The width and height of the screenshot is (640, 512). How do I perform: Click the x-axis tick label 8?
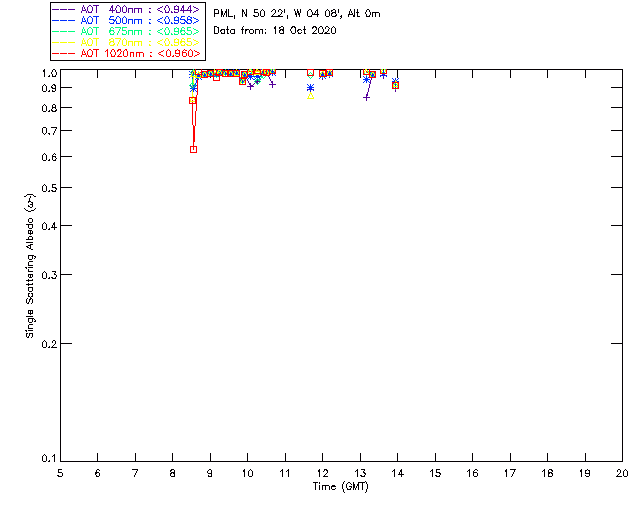click(173, 473)
